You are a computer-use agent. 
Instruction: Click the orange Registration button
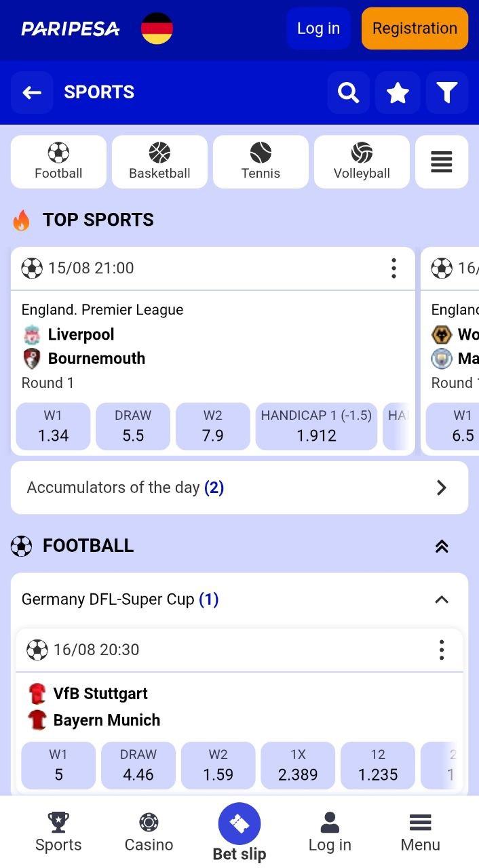pos(415,28)
